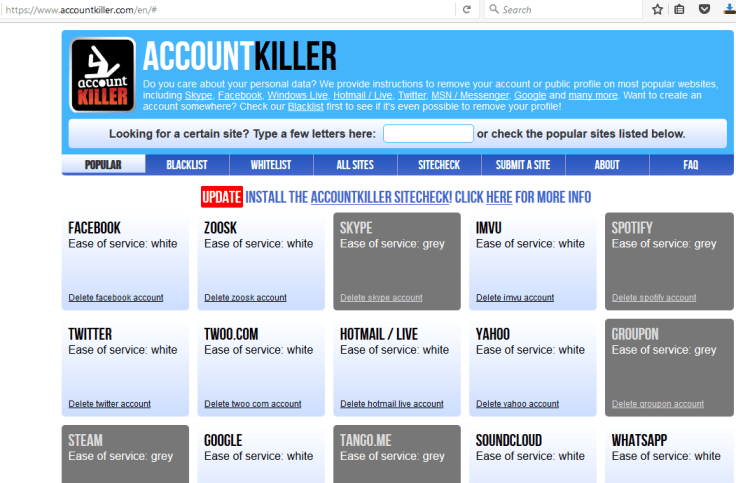Click the red UPDATE badge
This screenshot has height=483, width=736.
tap(222, 197)
